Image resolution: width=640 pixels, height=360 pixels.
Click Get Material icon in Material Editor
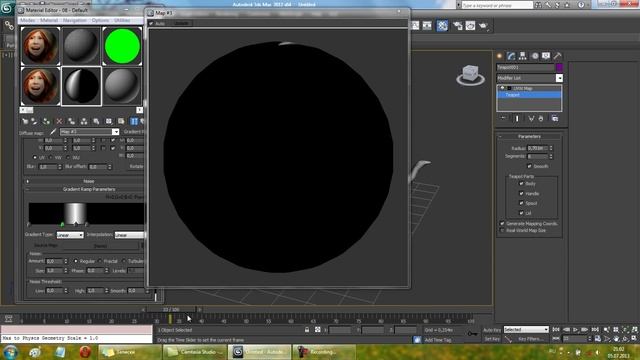coord(25,121)
